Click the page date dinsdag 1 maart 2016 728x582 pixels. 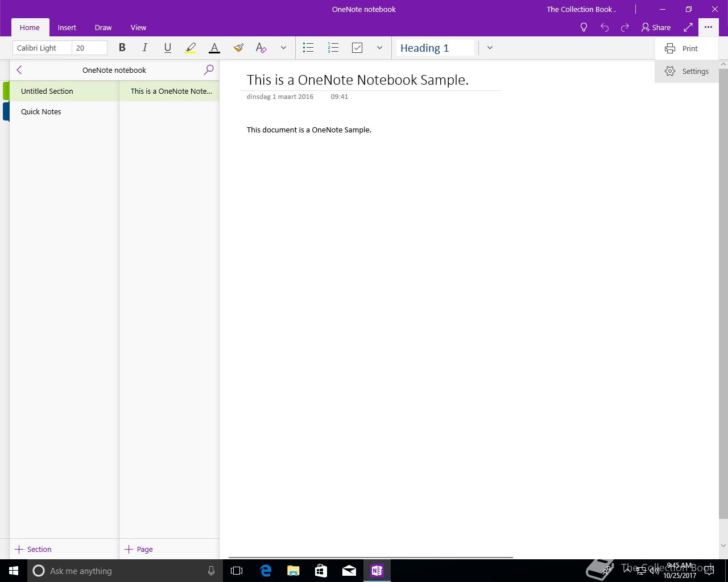(280, 97)
